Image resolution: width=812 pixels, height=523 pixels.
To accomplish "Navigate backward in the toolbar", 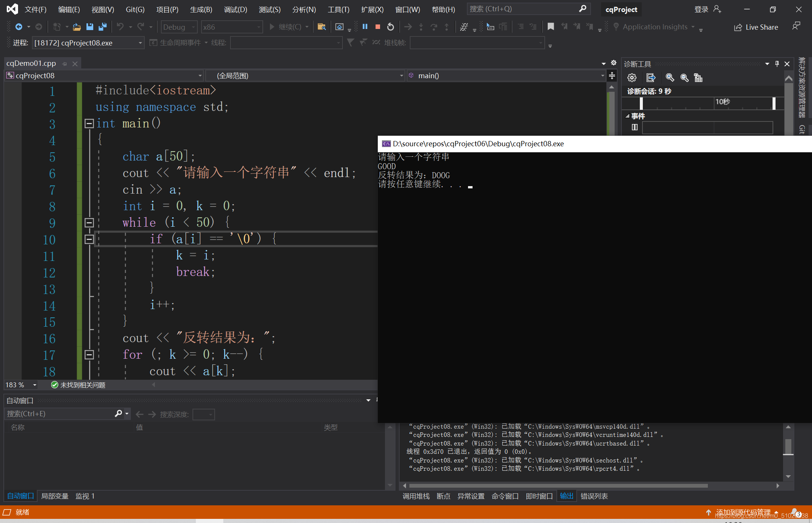I will (x=18, y=27).
